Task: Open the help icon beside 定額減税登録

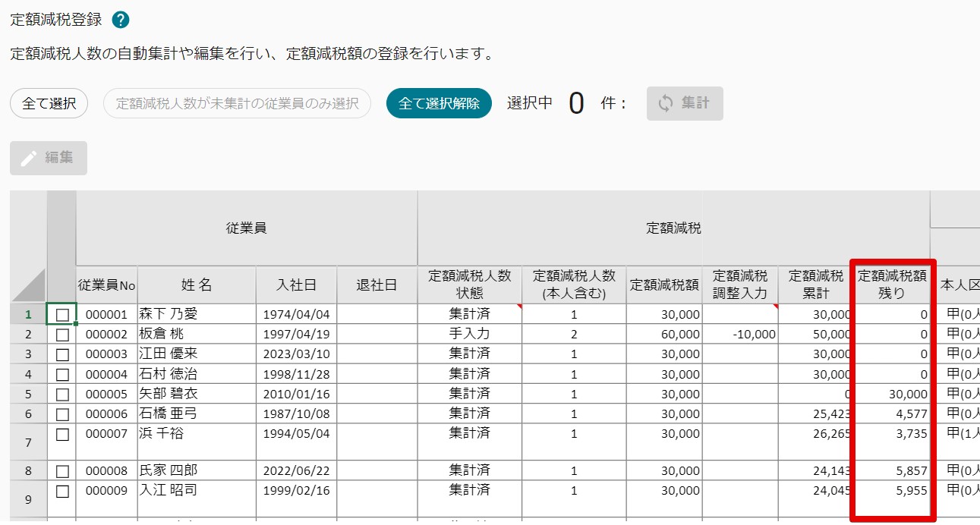Action: click(x=120, y=20)
